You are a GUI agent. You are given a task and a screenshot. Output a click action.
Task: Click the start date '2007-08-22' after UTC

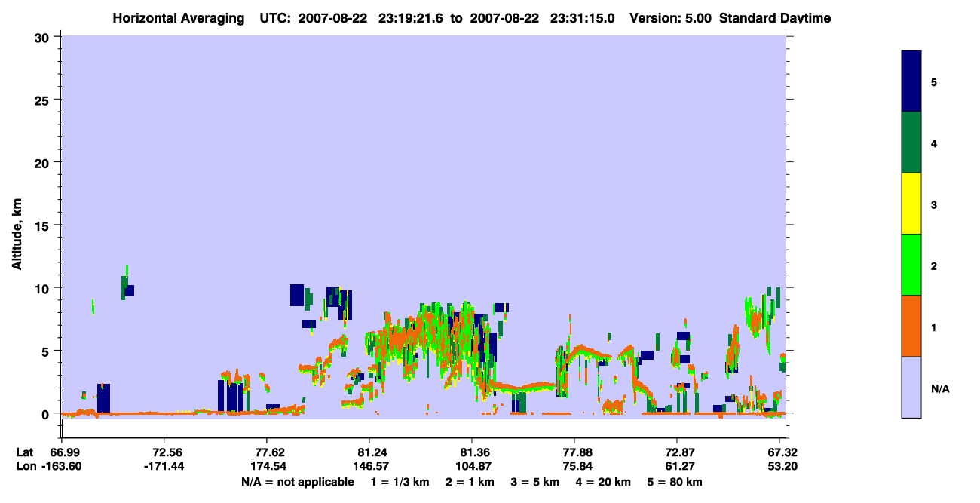point(333,18)
